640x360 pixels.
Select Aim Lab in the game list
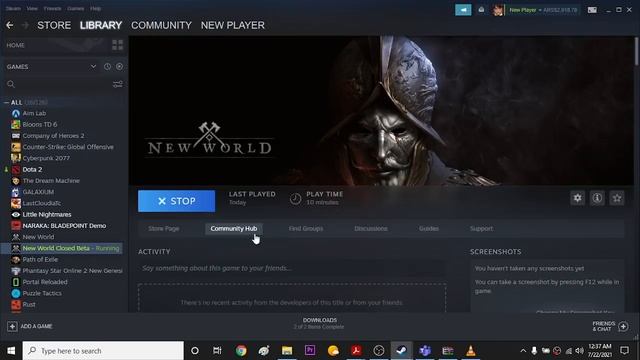point(34,113)
